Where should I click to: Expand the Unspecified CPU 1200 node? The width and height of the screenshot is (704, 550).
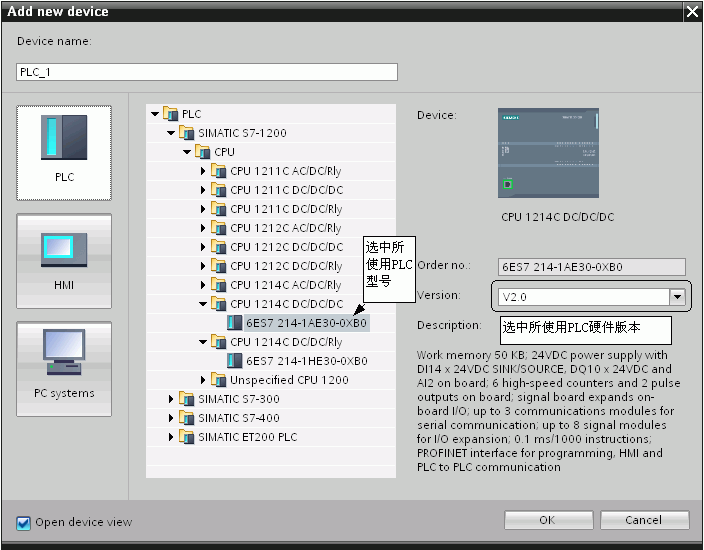point(202,380)
